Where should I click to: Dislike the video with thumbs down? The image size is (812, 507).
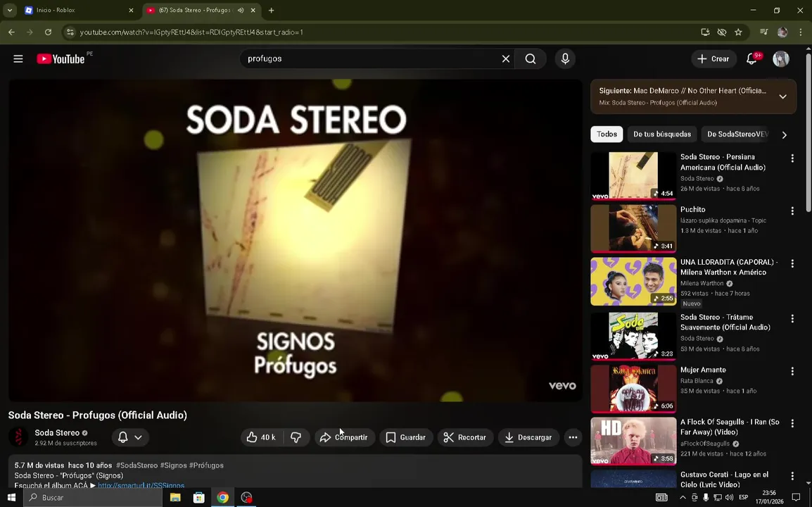[296, 437]
